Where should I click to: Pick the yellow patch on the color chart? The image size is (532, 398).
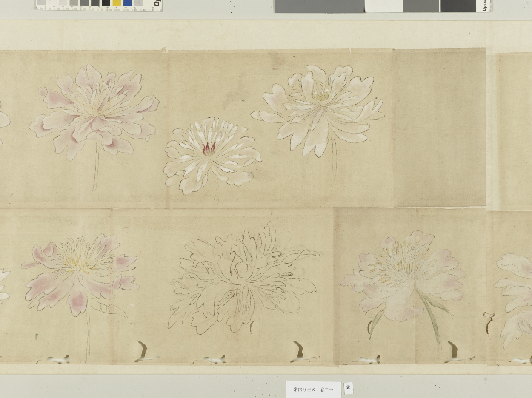pos(116,3)
